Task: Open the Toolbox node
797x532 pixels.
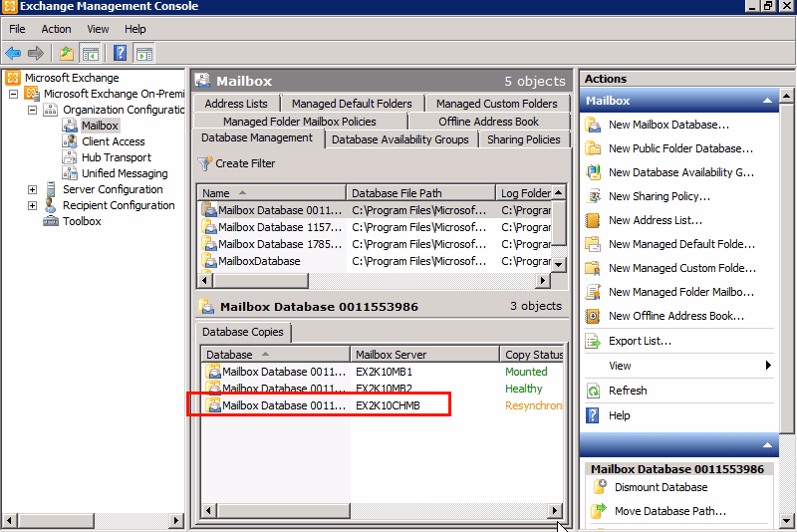Action: pos(82,221)
